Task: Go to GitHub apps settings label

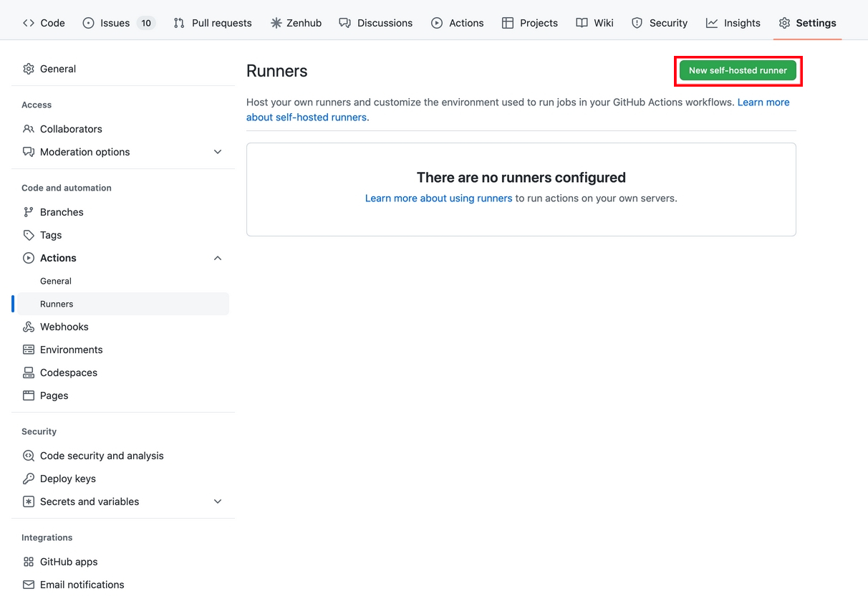Action: point(69,562)
